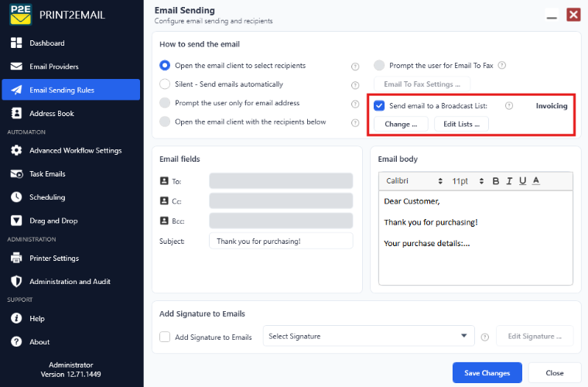The width and height of the screenshot is (588, 387).
Task: Click the address book icon beside Bcc:
Action: pos(164,221)
